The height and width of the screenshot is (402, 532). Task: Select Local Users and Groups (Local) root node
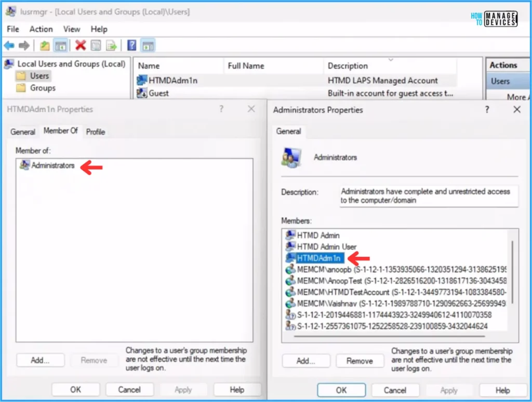[71, 64]
